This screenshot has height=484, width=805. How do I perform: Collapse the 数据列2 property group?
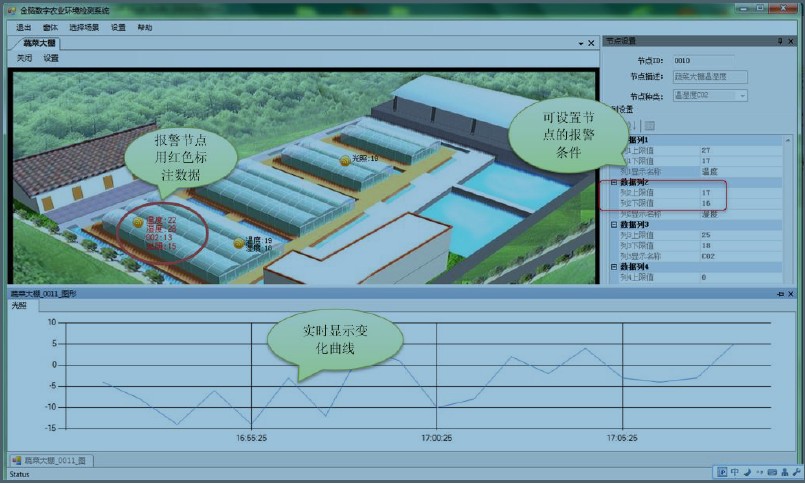pyautogui.click(x=614, y=182)
